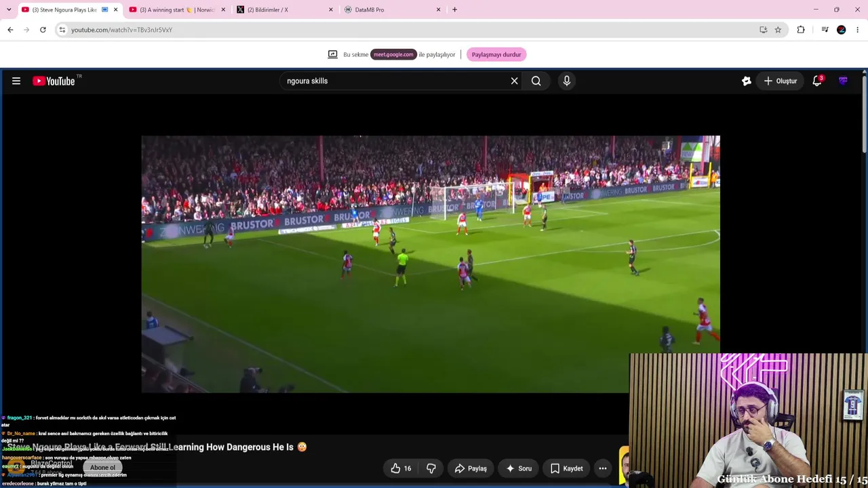Switch to the Bildirimler / X tab
868x488 pixels.
(285, 9)
